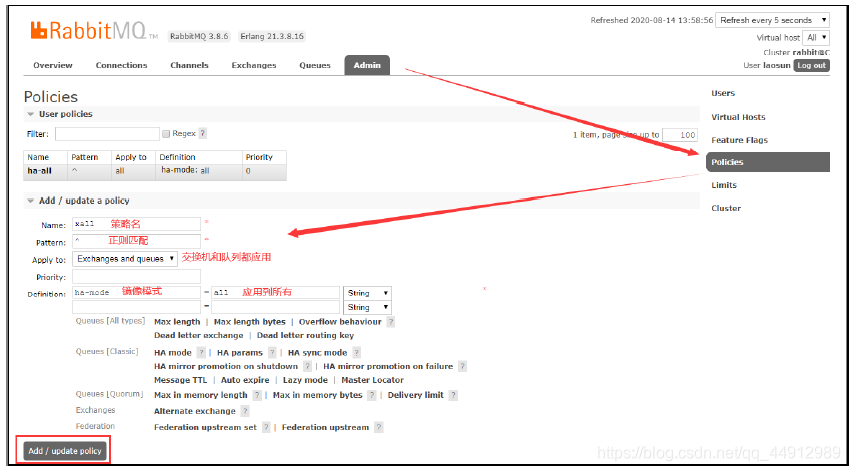Open second definition String type dropdown
The height and width of the screenshot is (471, 850).
368,307
